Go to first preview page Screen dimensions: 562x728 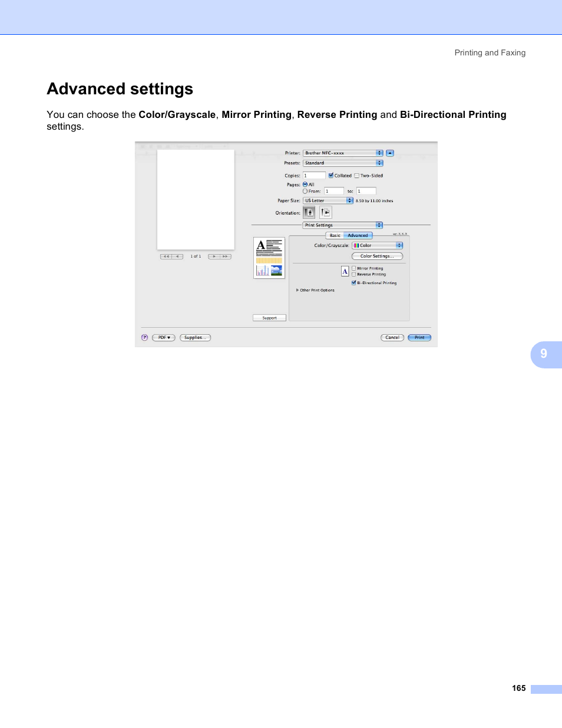(166, 256)
